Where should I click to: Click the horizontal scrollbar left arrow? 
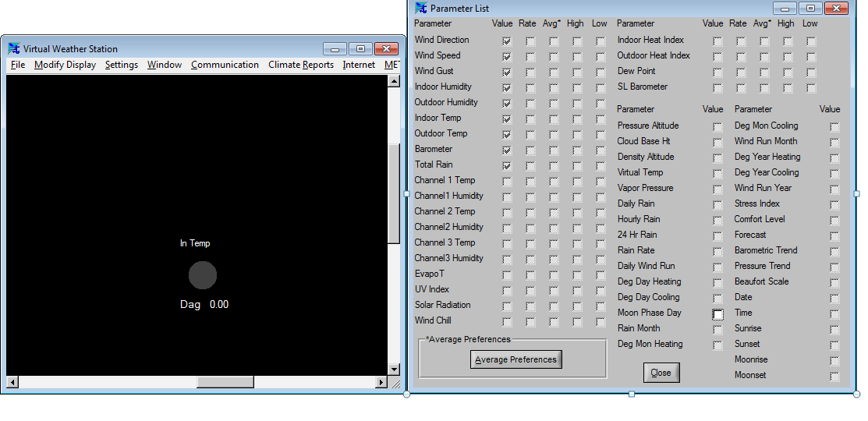point(12,382)
